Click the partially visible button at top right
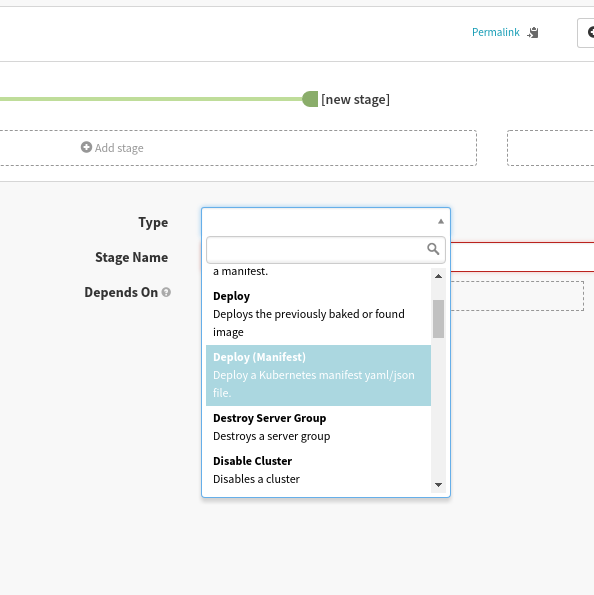Viewport: 594px width, 595px height. (586, 33)
